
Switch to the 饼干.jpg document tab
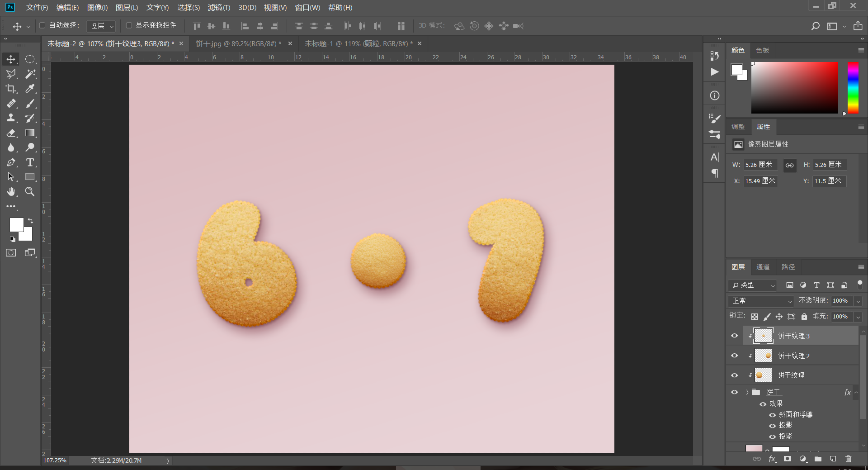tap(239, 43)
